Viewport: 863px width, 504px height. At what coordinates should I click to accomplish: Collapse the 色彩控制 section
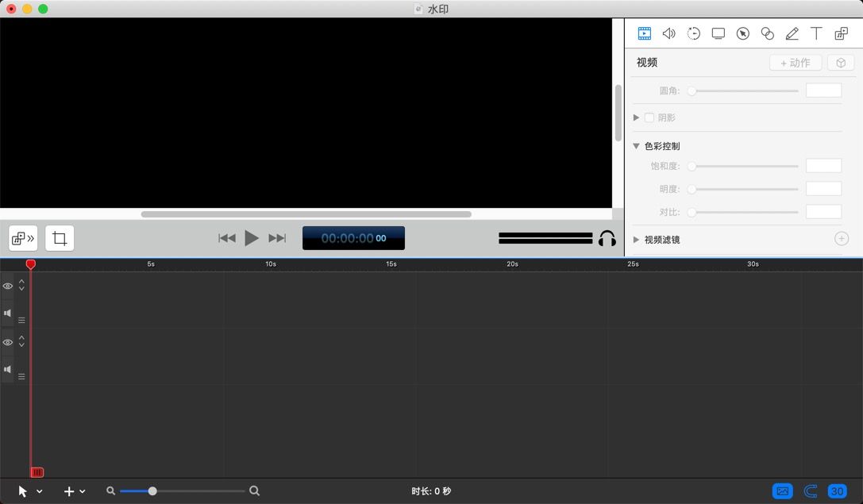click(637, 146)
